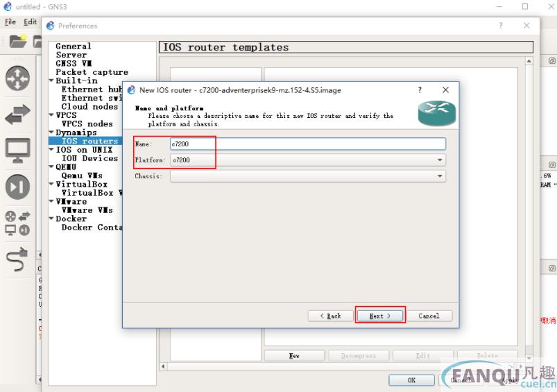Click the New button in templates

pos(294,355)
